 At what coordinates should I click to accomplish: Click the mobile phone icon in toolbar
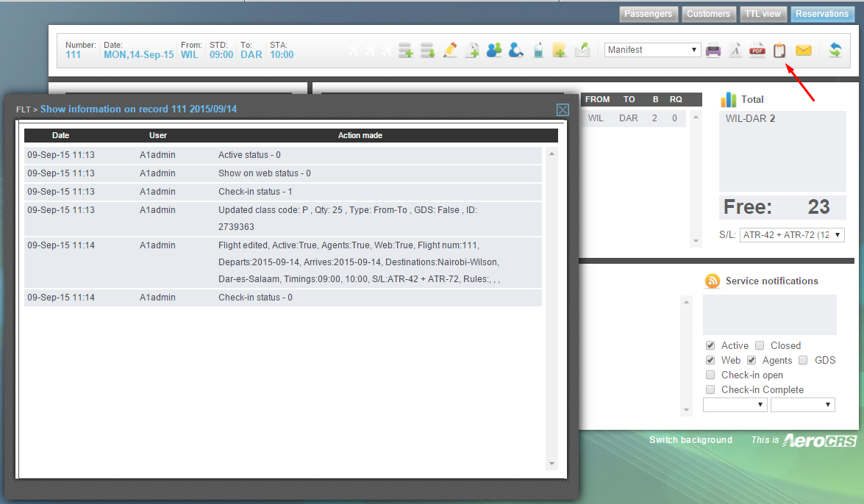(538, 50)
